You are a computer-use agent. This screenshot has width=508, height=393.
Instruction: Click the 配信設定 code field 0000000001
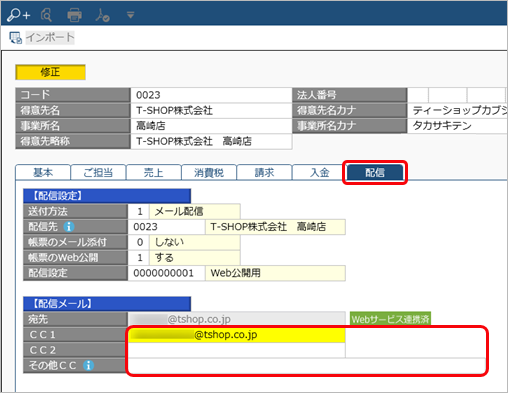tap(167, 273)
